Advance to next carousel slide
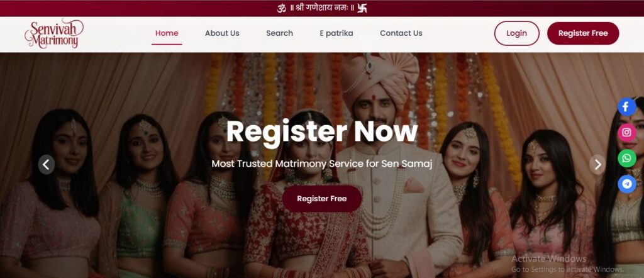Viewport: 644px width, 278px height. [597, 165]
